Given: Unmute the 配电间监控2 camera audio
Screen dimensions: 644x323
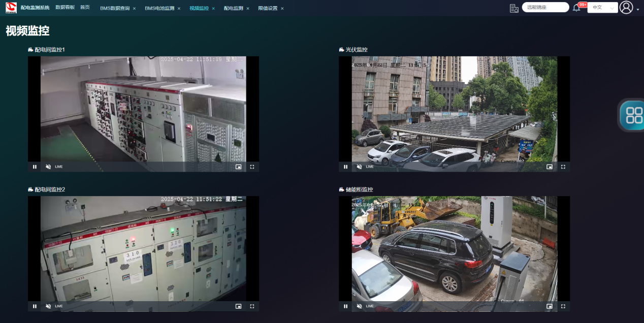Looking at the screenshot, I should coord(48,306).
